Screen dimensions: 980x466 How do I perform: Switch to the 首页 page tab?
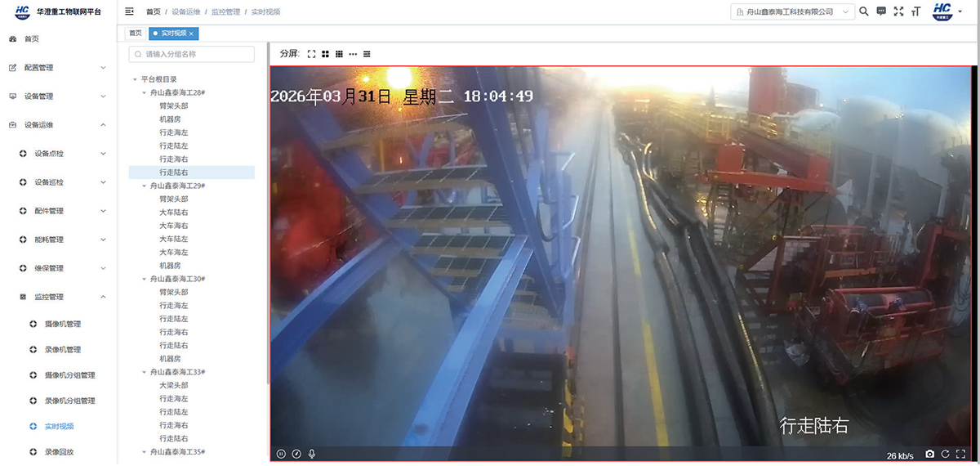(136, 34)
